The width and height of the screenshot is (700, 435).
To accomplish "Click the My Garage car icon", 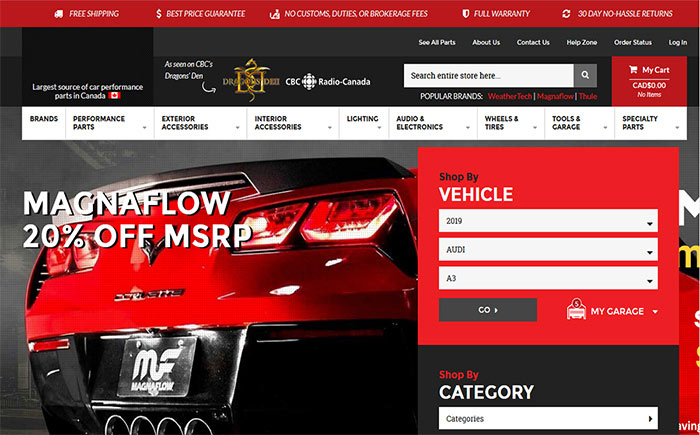I will [576, 309].
